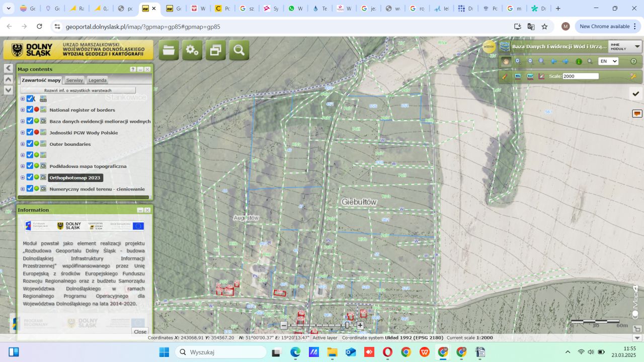Viewport: 644px width, 362px height.
Task: Click the zoom out magnifier tool
Action: [530, 61]
